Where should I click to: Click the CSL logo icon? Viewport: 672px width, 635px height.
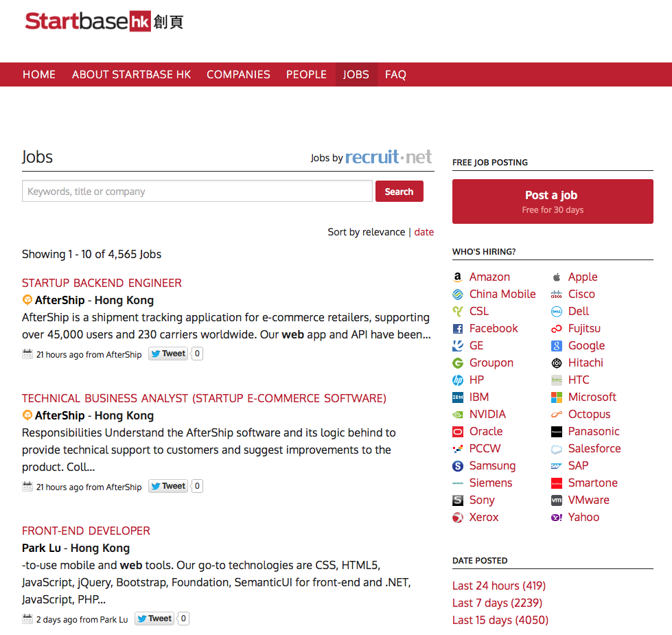[x=458, y=312]
